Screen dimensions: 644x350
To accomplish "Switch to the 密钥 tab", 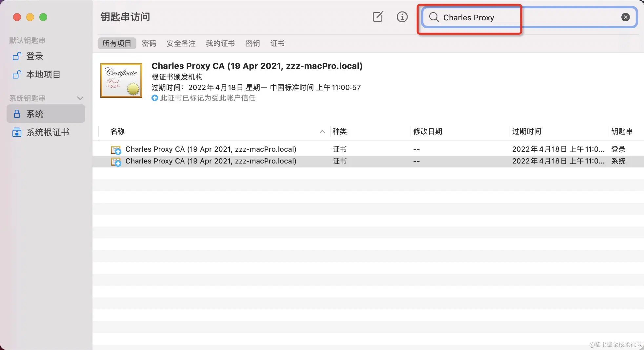I will (x=252, y=43).
